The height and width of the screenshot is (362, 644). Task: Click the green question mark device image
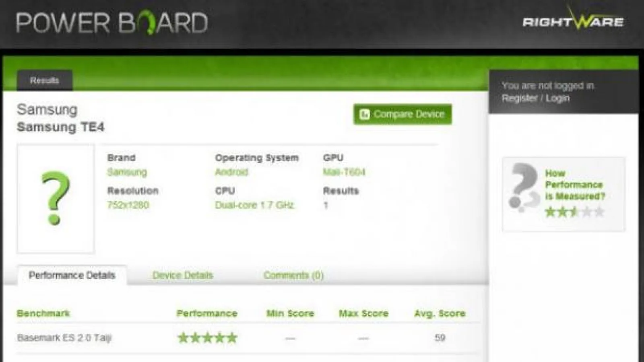click(x=56, y=198)
